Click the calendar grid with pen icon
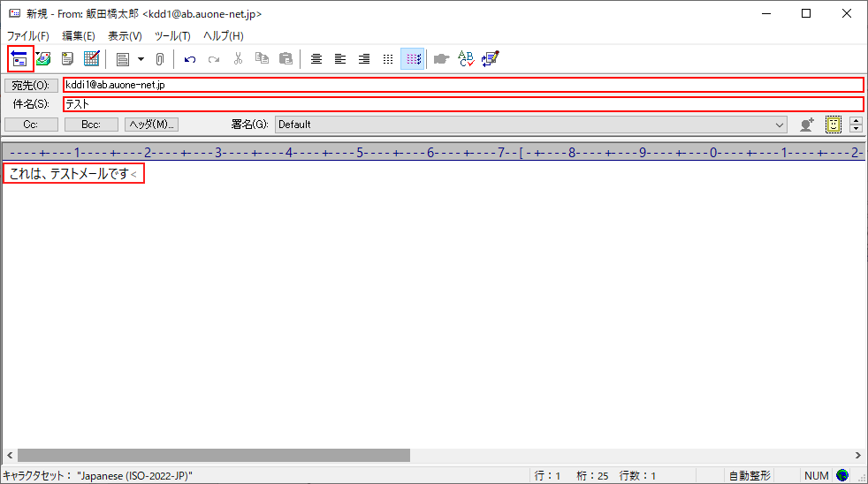This screenshot has height=484, width=868. (91, 58)
